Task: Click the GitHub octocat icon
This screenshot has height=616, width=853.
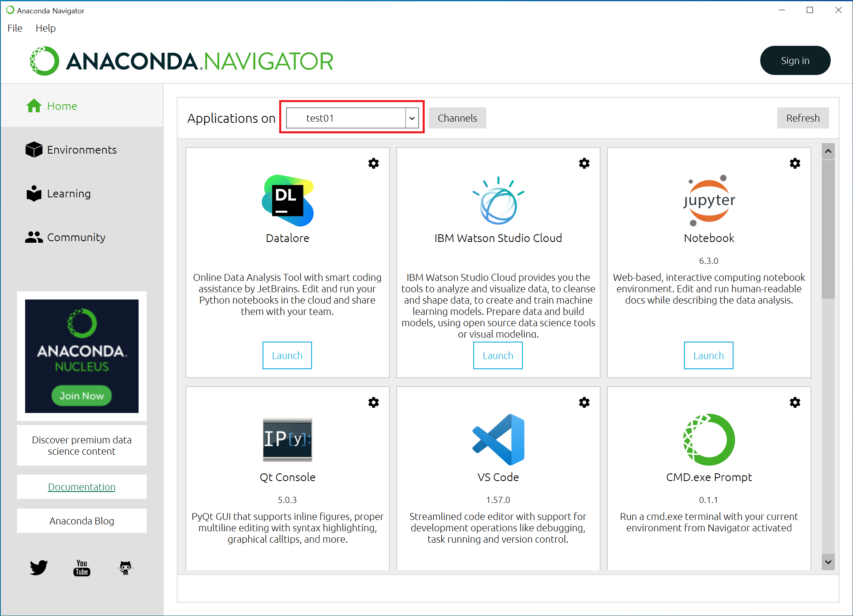Action: [126, 567]
